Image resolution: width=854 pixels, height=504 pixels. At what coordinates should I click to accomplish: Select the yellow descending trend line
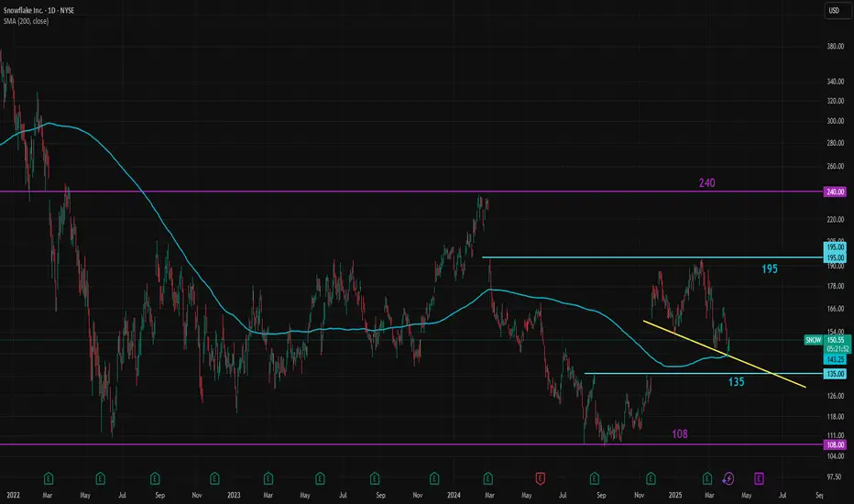click(x=725, y=354)
